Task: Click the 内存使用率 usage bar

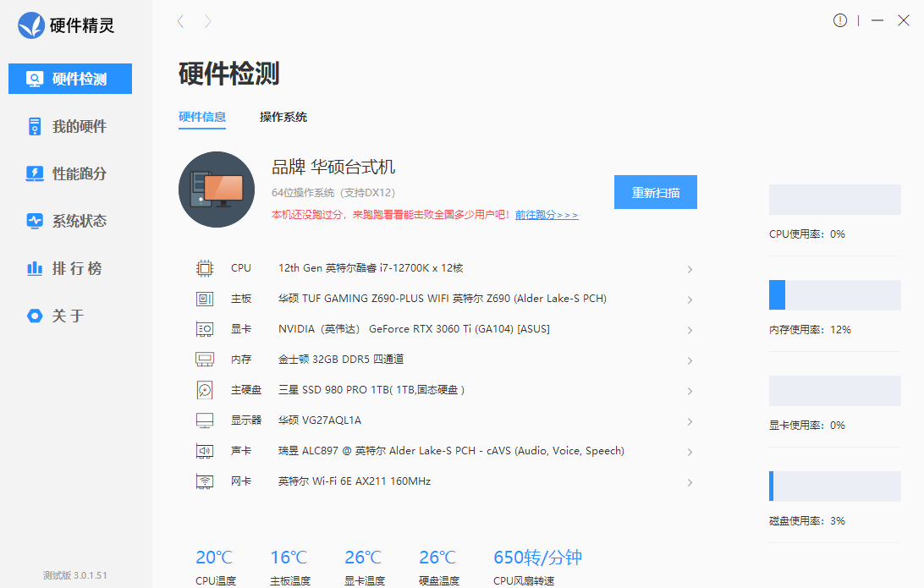Action: click(x=835, y=294)
